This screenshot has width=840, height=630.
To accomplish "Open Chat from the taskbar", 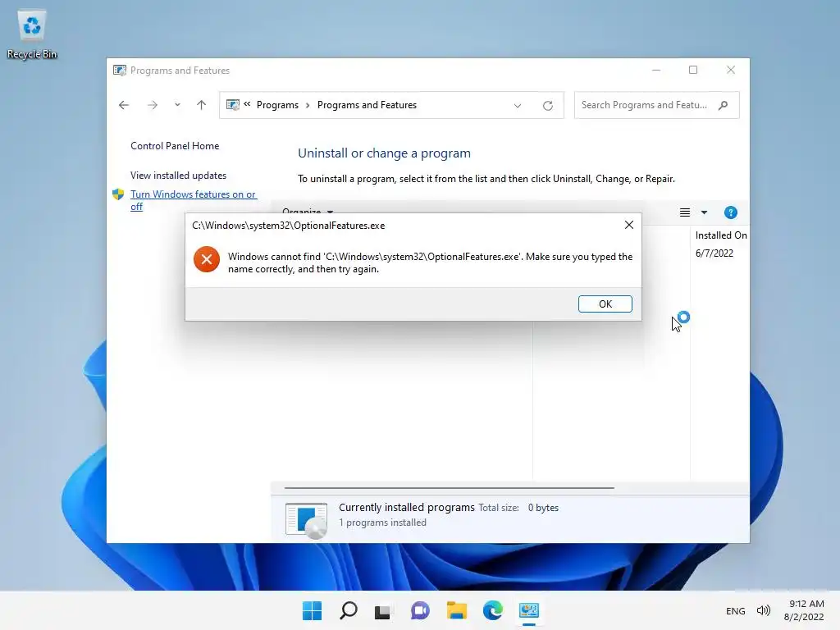I will pyautogui.click(x=420, y=610).
